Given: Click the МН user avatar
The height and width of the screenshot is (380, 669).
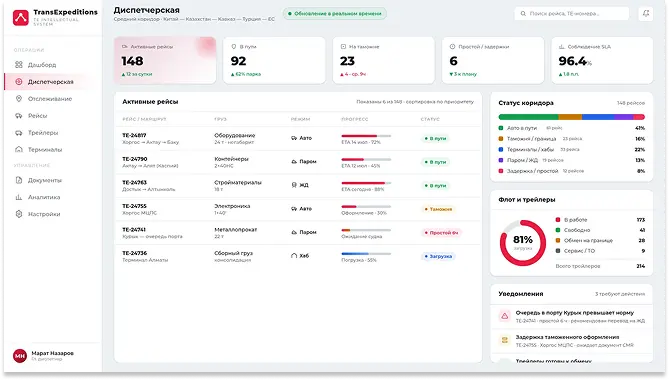Looking at the screenshot, I should (20, 356).
